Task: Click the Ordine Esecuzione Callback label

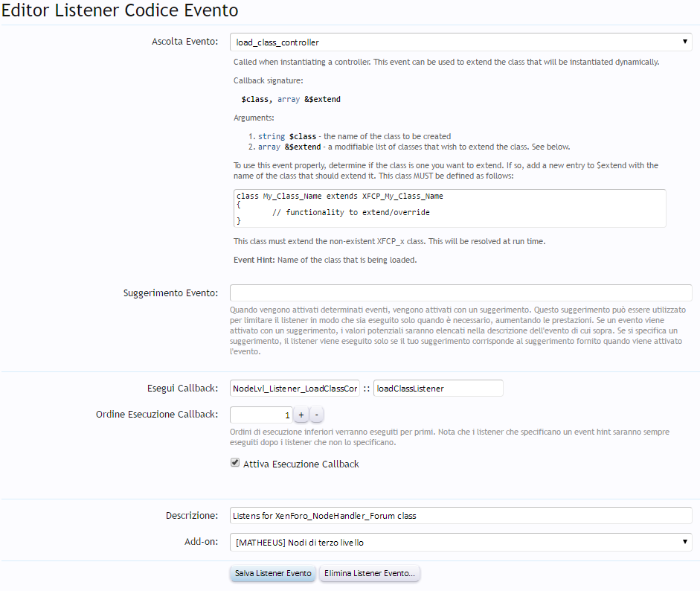Action: pyautogui.click(x=157, y=415)
